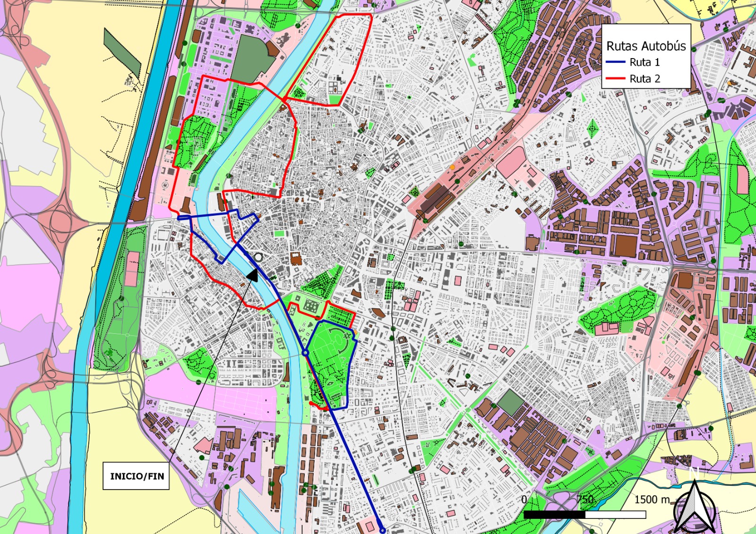The width and height of the screenshot is (756, 534).
Task: Click the black arrowhead start marker
Action: (253, 275)
